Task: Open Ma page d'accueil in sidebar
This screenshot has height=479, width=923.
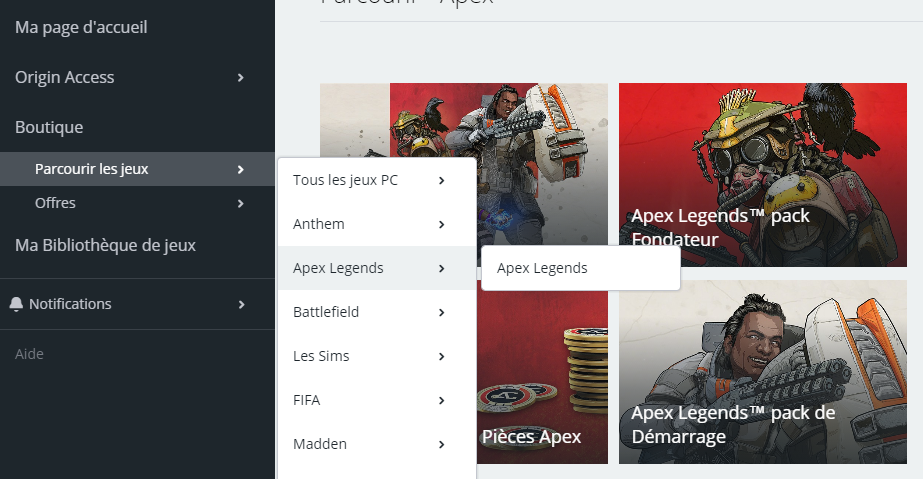Action: point(81,28)
